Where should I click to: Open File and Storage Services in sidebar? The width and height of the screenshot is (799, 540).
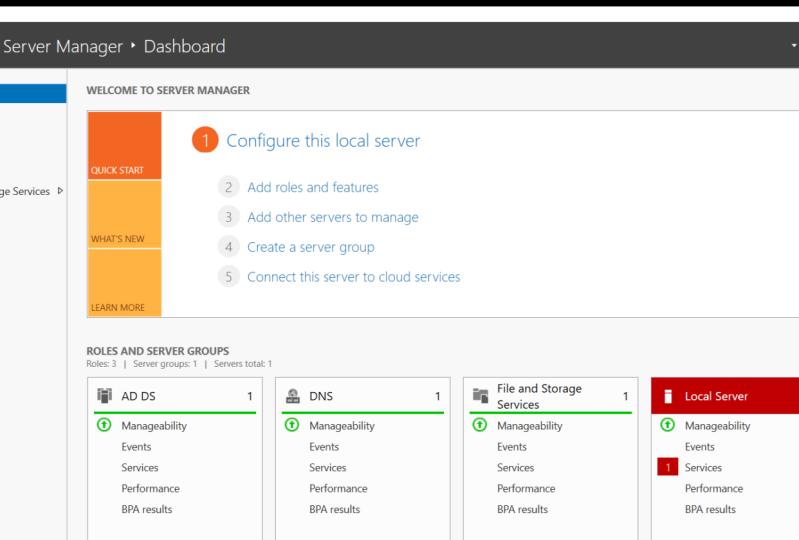click(x=25, y=192)
